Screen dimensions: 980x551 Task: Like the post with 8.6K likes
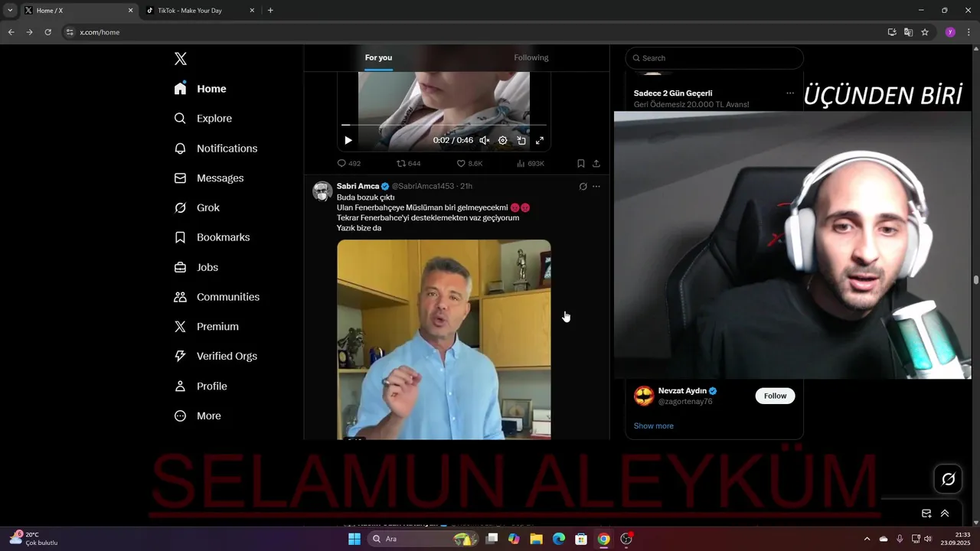[x=469, y=164]
